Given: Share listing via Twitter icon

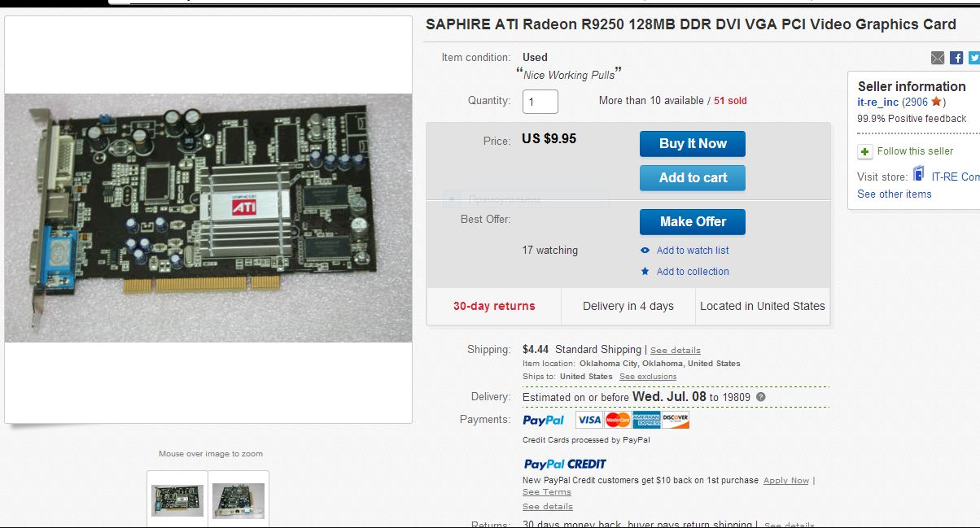Looking at the screenshot, I should tap(974, 58).
